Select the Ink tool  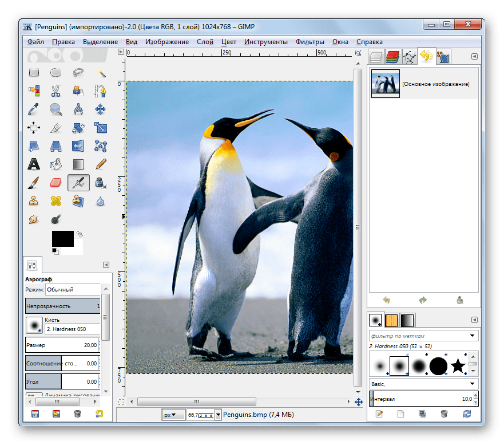coord(101,183)
